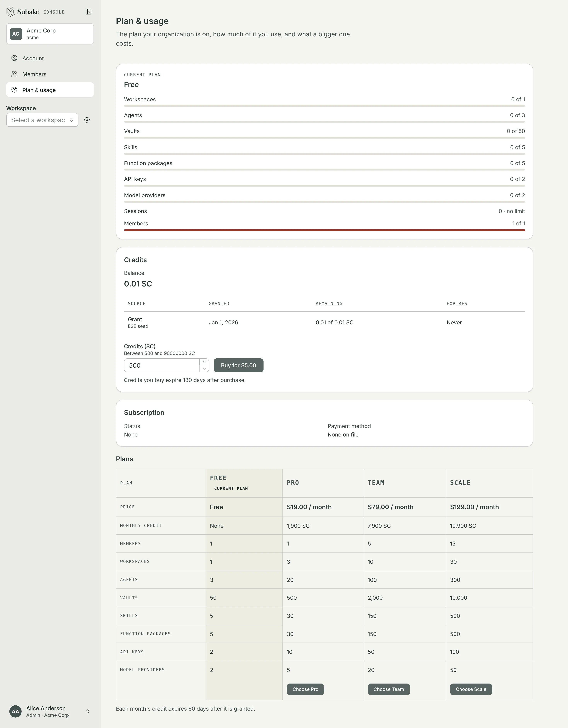The image size is (568, 728).
Task: Click the "0.01 of 0.01 SC" remaining cell
Action: click(x=334, y=322)
